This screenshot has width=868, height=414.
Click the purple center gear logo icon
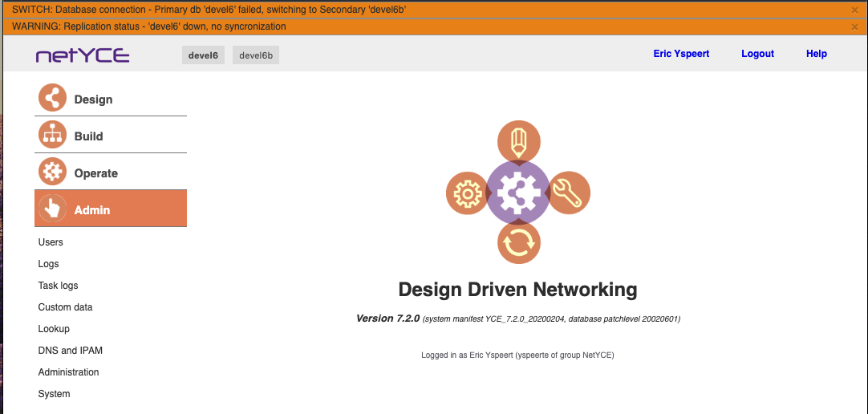[x=518, y=193]
